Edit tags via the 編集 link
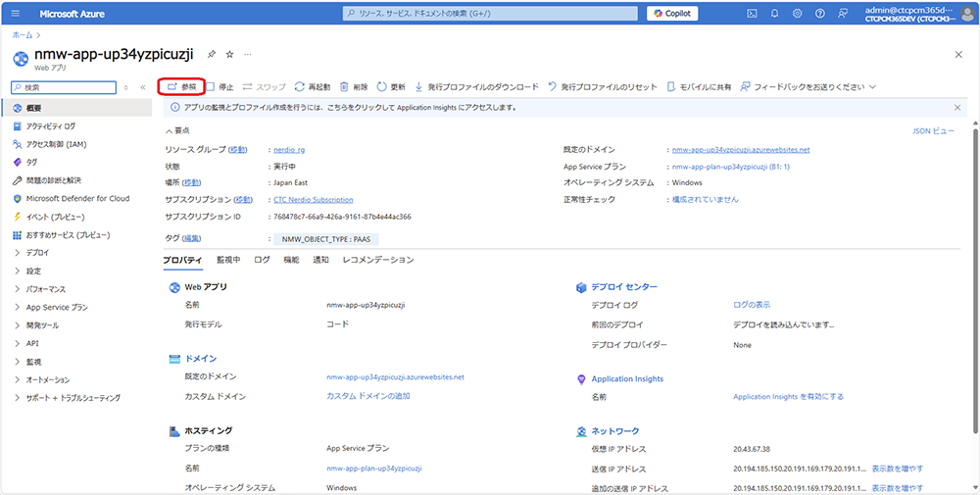The image size is (980, 495). [193, 239]
